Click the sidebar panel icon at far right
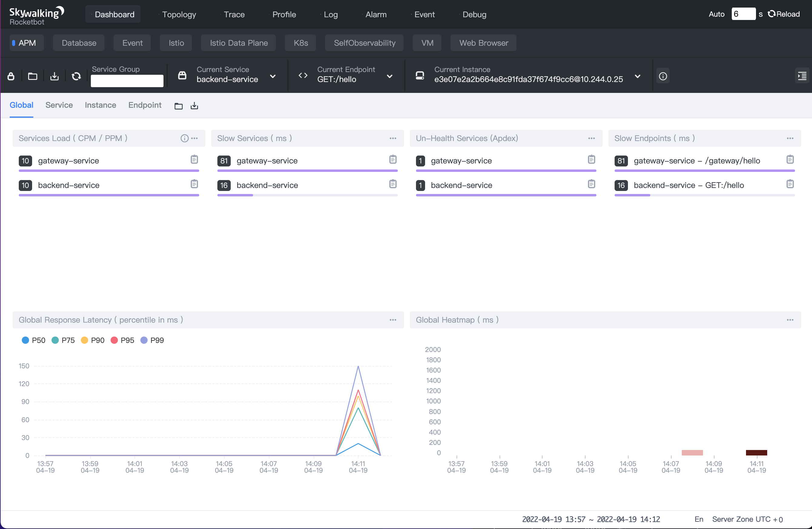The width and height of the screenshot is (812, 529). [802, 76]
